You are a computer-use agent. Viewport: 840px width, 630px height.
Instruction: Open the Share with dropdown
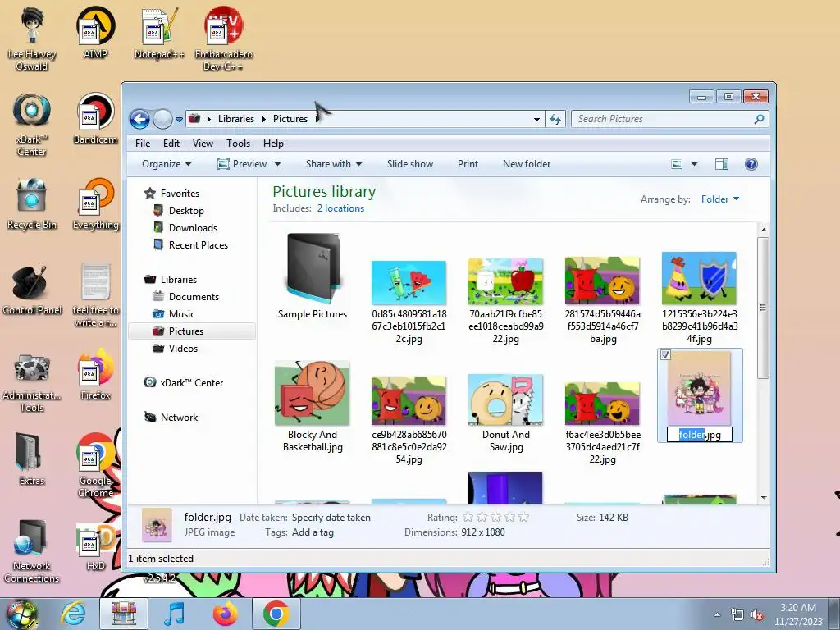click(333, 164)
